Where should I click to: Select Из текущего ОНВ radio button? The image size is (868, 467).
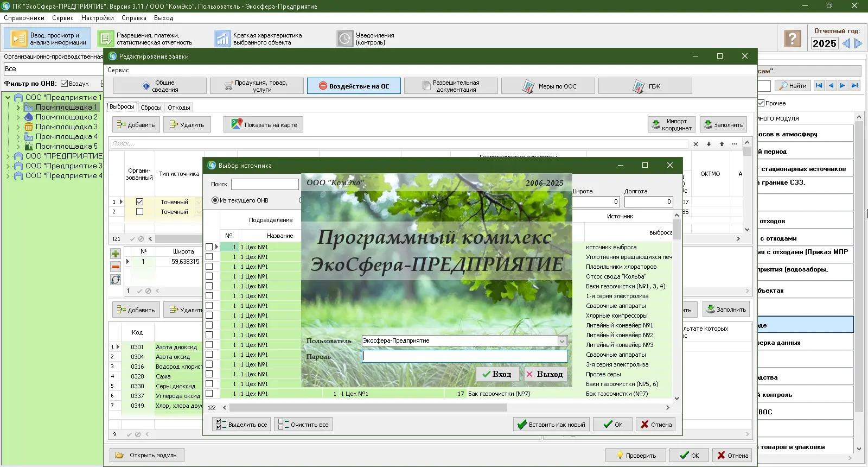pyautogui.click(x=215, y=200)
